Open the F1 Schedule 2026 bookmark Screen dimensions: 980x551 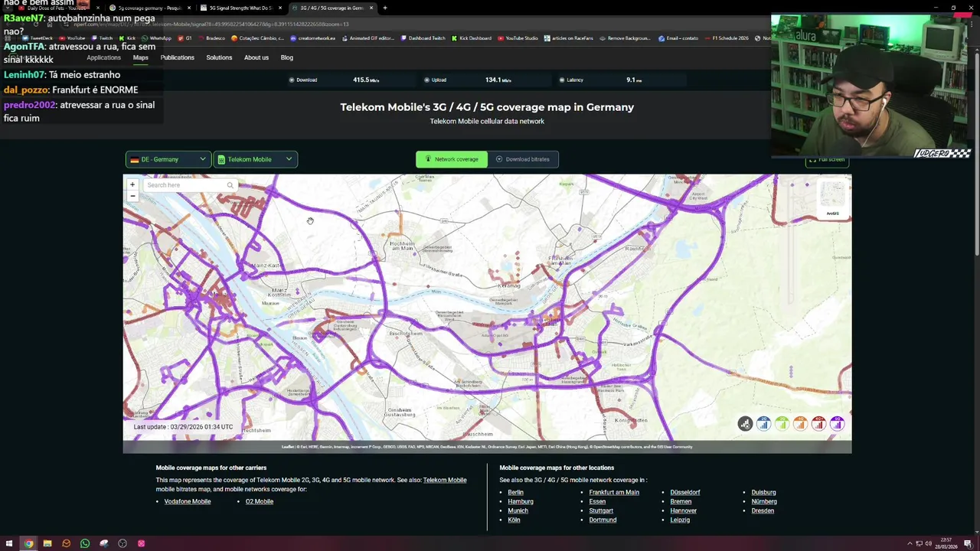point(727,38)
